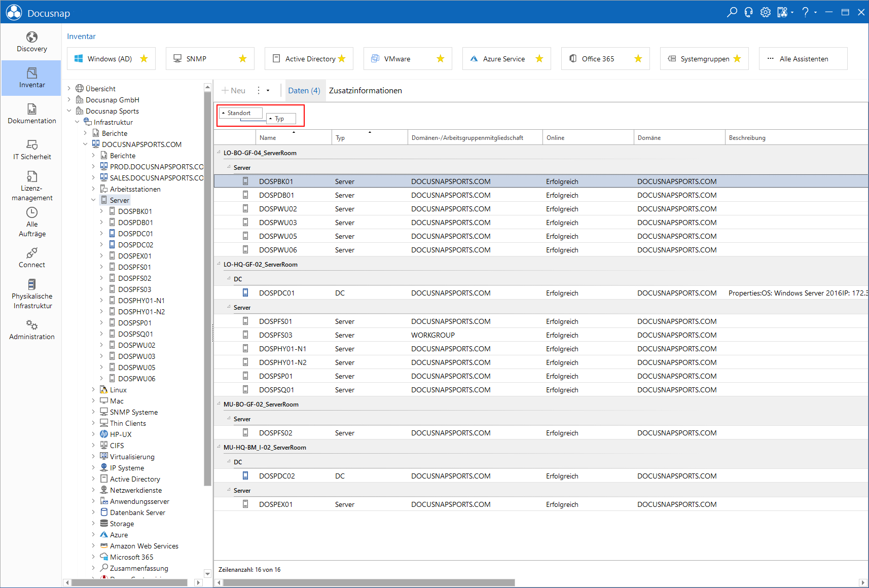Screen dimensions: 869x588
Task: Sort by the Name column header
Action: (294, 137)
